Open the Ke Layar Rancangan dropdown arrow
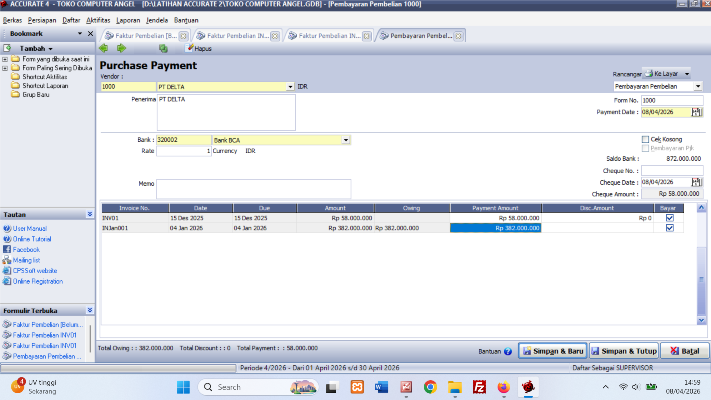 687,73
